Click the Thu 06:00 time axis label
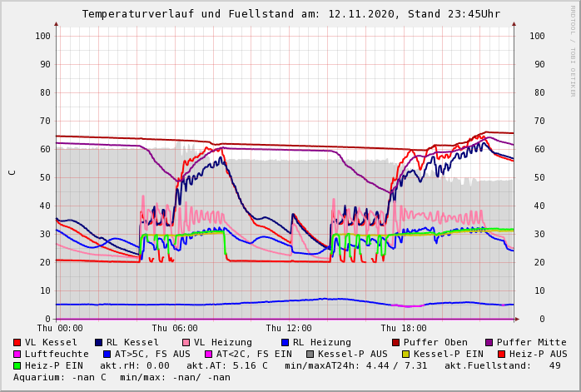This screenshot has width=581, height=392. 175,328
